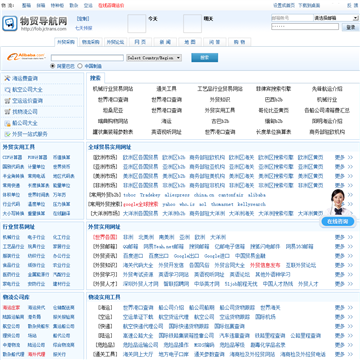Click the cart icon beside 找物流公司
This screenshot has height=360, width=360.
click(x=7, y=112)
